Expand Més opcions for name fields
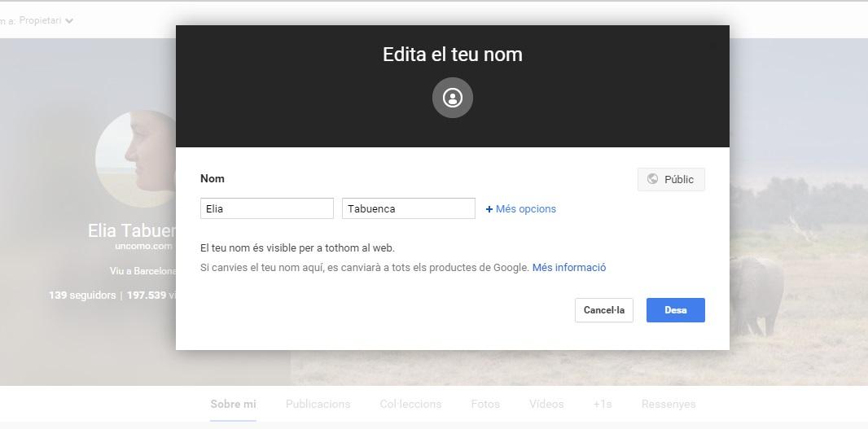 click(x=521, y=209)
